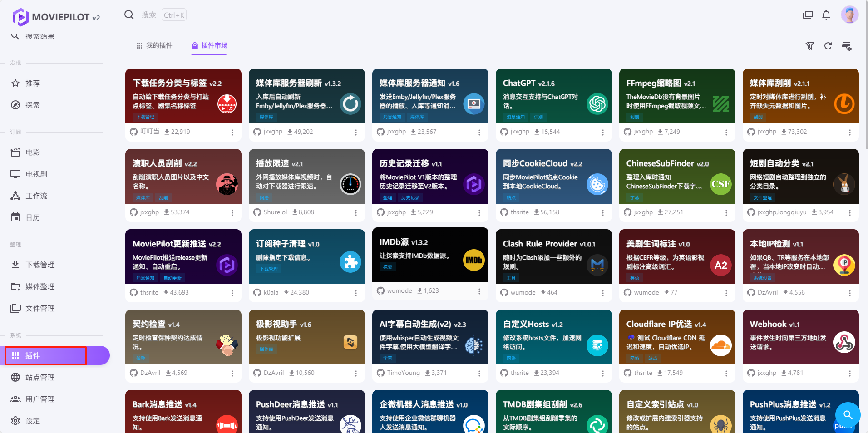The width and height of the screenshot is (868, 433).
Task: Open more options for 本地IP检测 plugin
Action: coord(850,293)
